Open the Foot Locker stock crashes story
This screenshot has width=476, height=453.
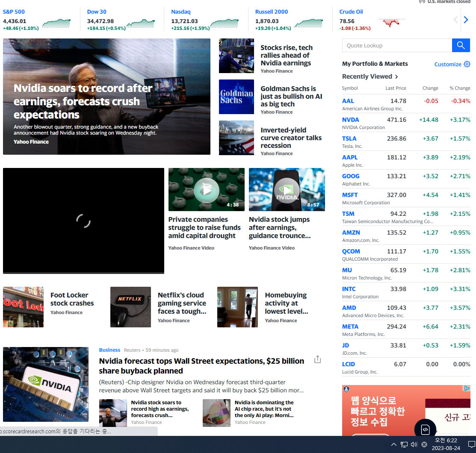coord(72,299)
